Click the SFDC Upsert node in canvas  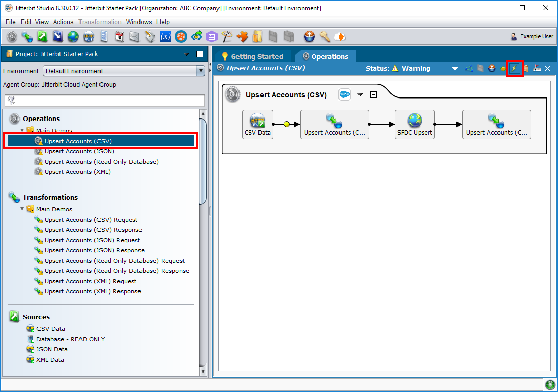[415, 124]
